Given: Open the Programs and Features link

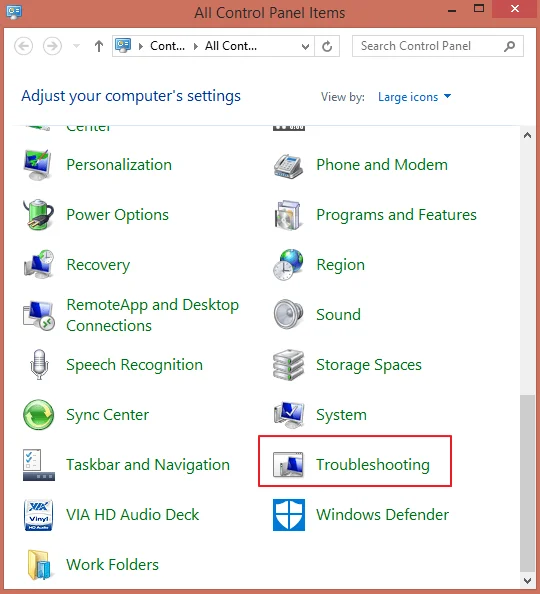Looking at the screenshot, I should pos(396,215).
